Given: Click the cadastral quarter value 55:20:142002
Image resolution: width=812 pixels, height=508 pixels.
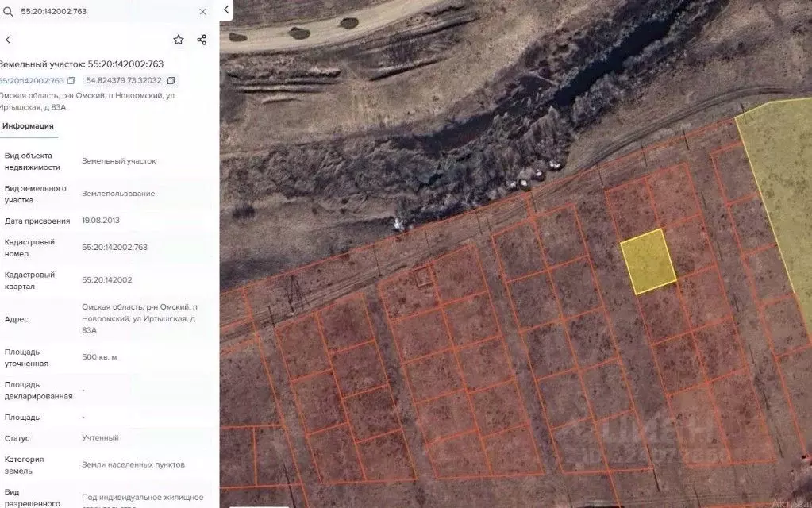Looking at the screenshot, I should (x=107, y=280).
